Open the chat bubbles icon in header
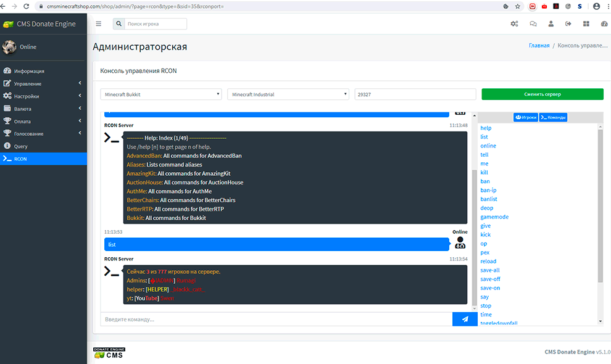 pos(533,24)
